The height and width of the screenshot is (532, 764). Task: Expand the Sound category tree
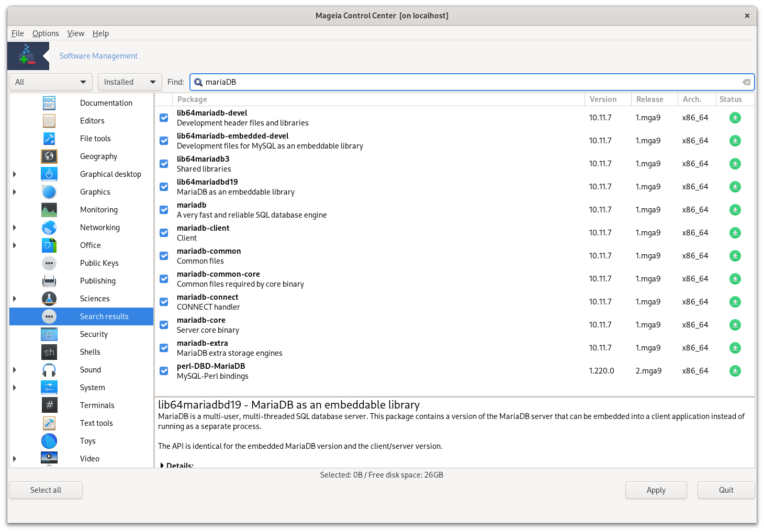(x=15, y=370)
